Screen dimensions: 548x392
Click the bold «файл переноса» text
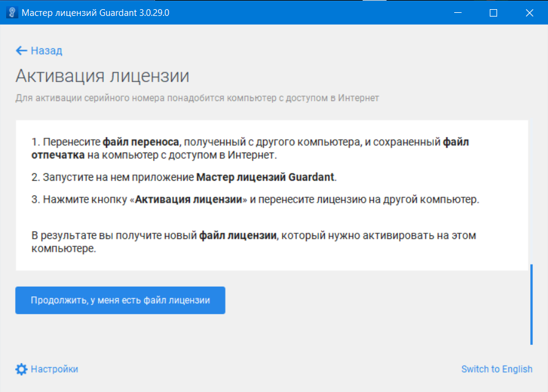[140, 143]
